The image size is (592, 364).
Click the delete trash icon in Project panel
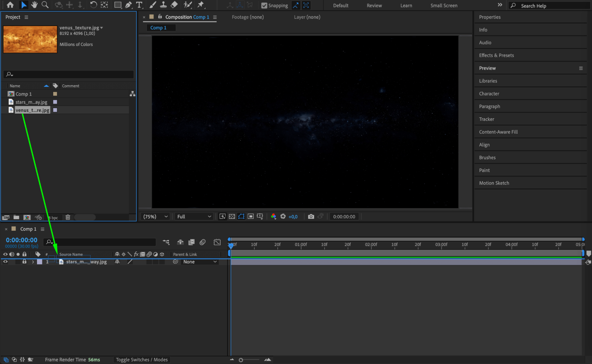coord(68,217)
